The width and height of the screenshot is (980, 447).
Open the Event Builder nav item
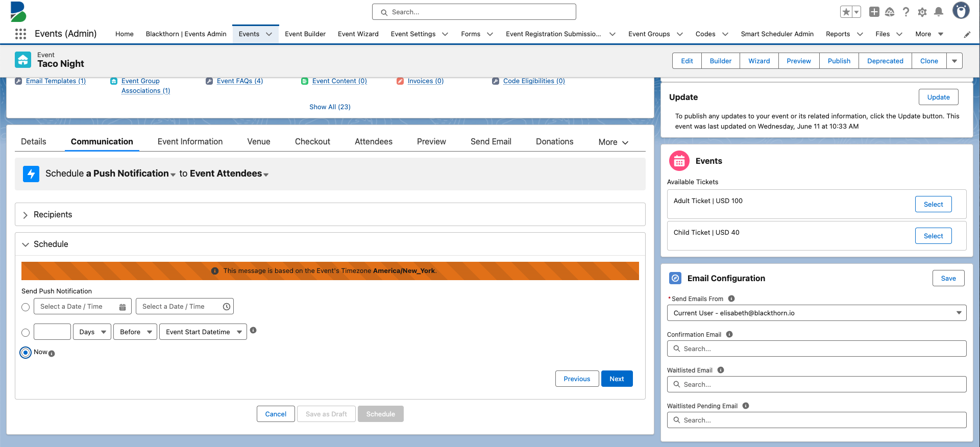coord(305,34)
